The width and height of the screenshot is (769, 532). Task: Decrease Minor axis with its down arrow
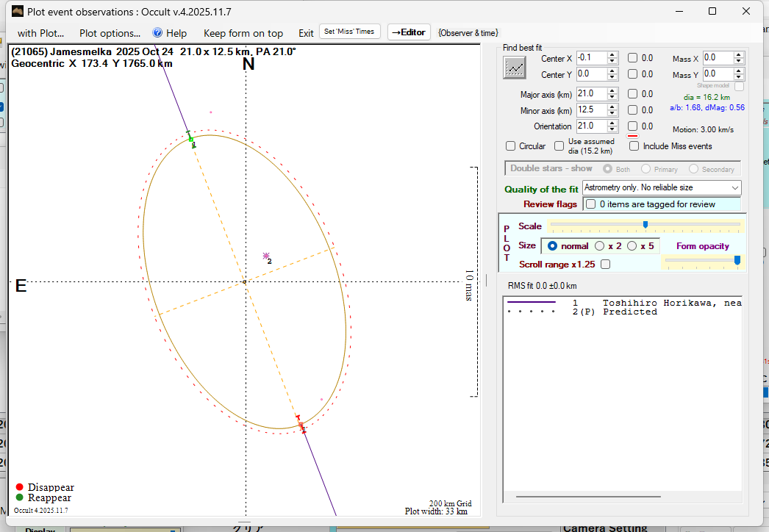pyautogui.click(x=612, y=113)
